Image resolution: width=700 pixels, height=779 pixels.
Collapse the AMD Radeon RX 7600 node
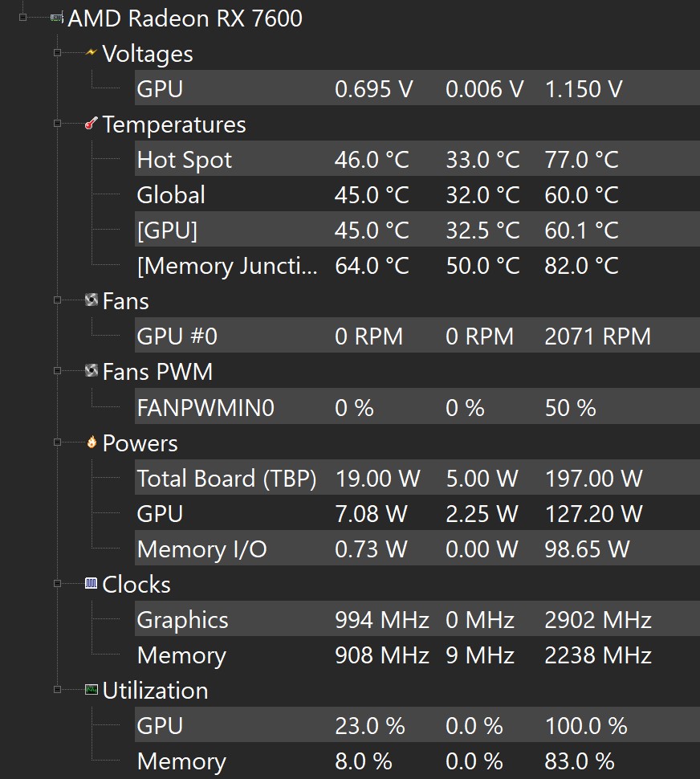(x=22, y=18)
